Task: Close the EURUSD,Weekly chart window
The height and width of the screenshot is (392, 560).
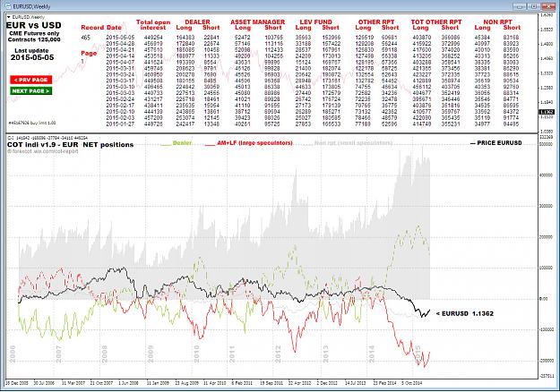Action: coord(548,6)
